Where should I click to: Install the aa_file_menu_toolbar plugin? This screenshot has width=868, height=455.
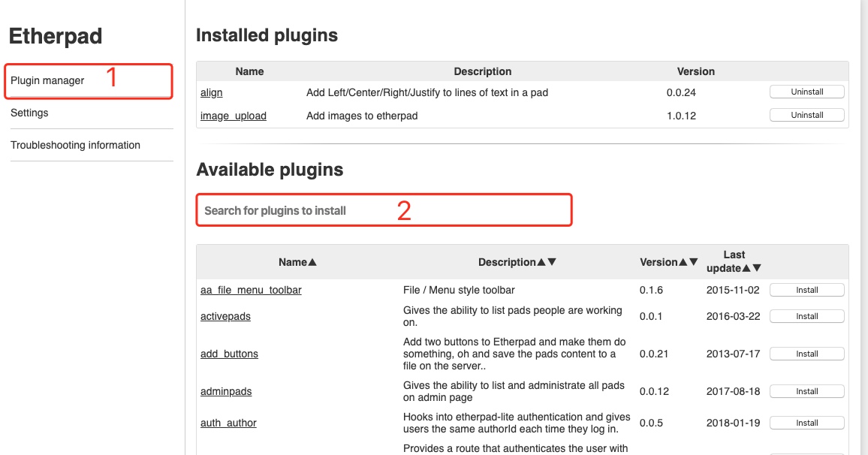pos(807,290)
